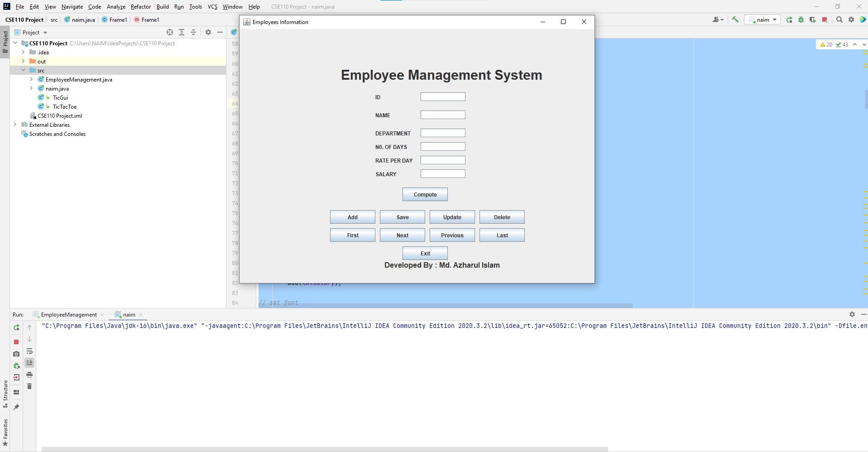
Task: Clear console output with trash icon
Action: coord(29,386)
